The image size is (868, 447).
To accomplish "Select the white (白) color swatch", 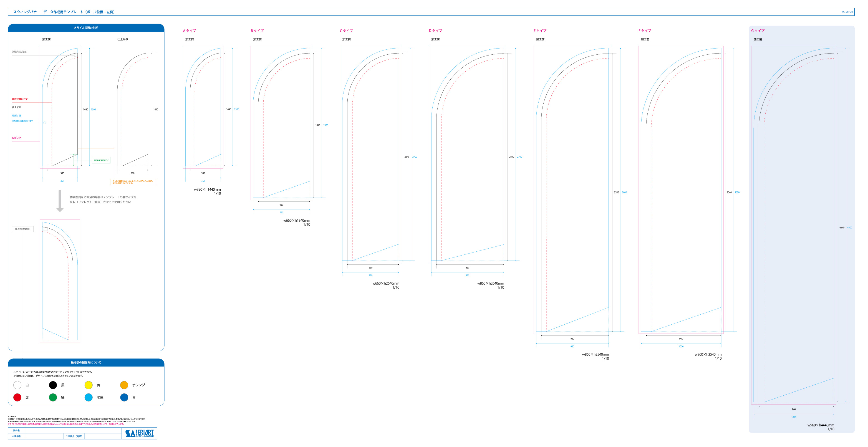I will tap(17, 385).
